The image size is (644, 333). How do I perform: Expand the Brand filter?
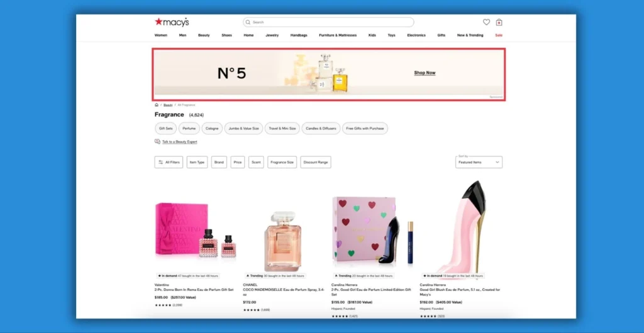(x=219, y=162)
